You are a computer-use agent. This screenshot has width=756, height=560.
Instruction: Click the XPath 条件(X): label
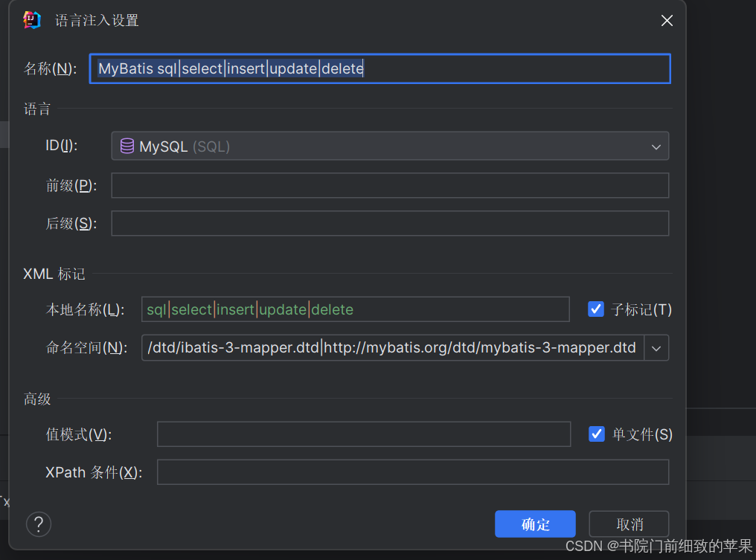(x=94, y=472)
